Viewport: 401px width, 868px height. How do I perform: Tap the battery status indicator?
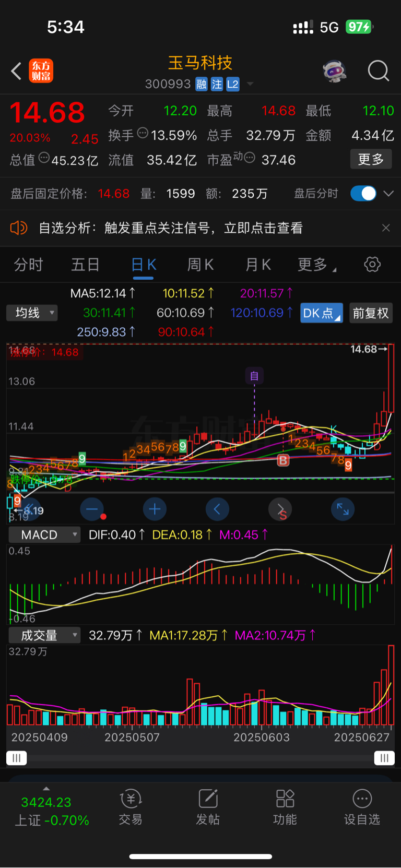(359, 27)
